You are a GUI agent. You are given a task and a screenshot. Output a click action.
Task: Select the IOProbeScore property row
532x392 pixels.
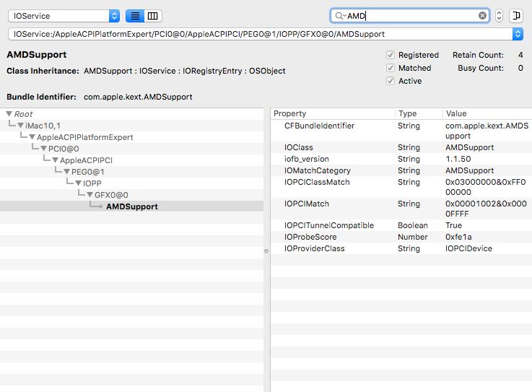point(401,237)
